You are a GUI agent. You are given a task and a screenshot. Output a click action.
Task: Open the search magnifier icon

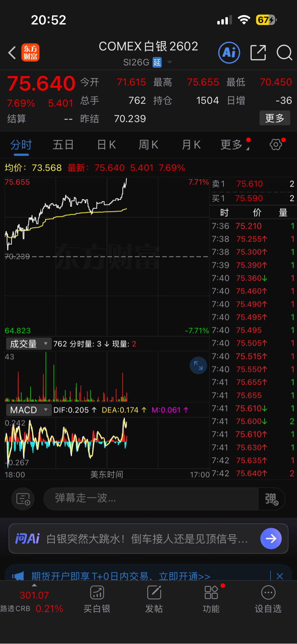coord(284,53)
